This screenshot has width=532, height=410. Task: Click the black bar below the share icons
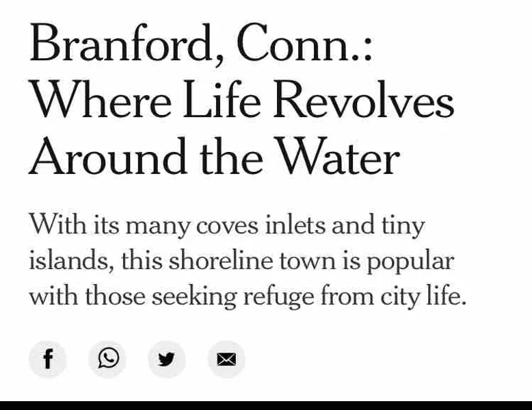coord(266,405)
